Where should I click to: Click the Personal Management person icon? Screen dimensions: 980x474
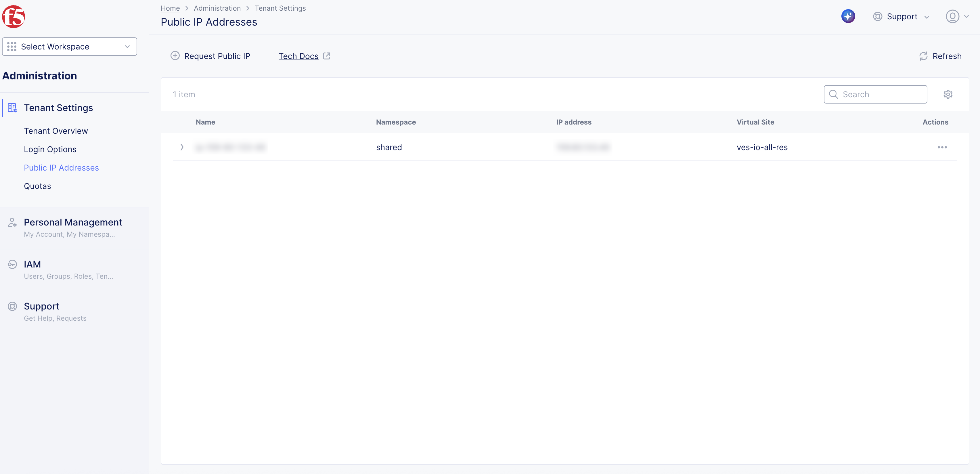point(12,223)
